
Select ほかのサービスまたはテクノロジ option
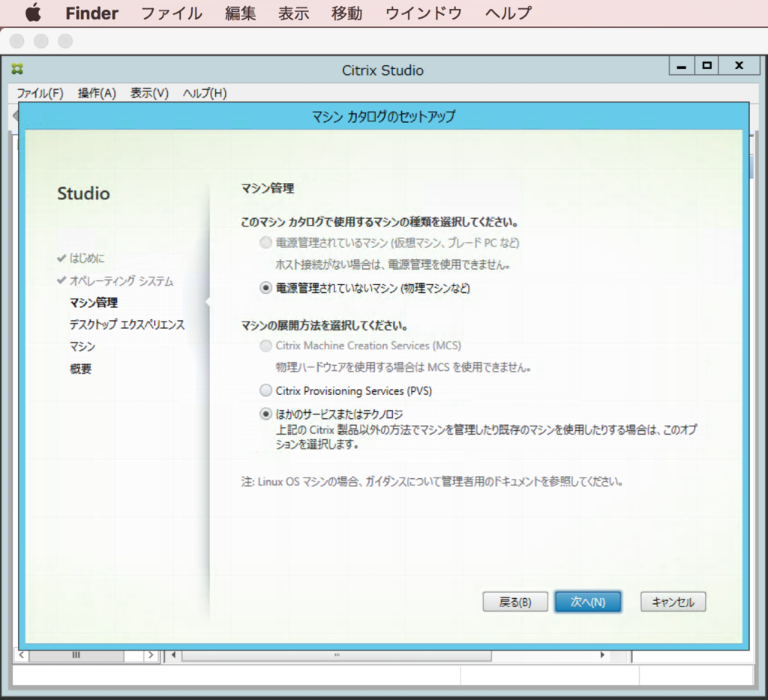point(265,414)
